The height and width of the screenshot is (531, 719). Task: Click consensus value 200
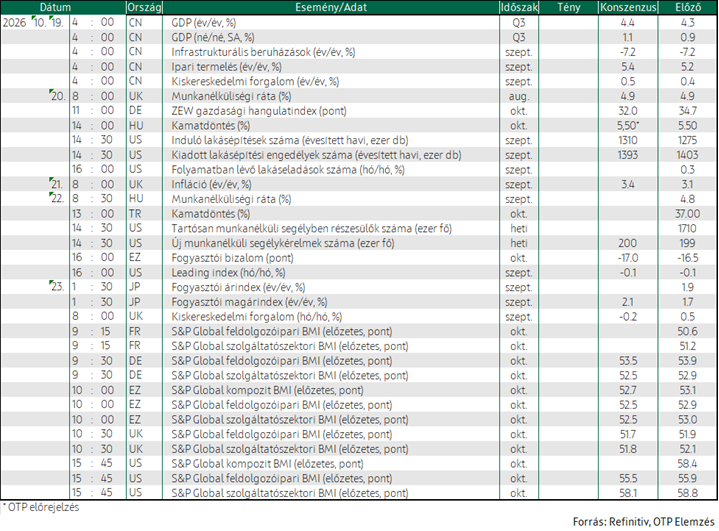(628, 243)
